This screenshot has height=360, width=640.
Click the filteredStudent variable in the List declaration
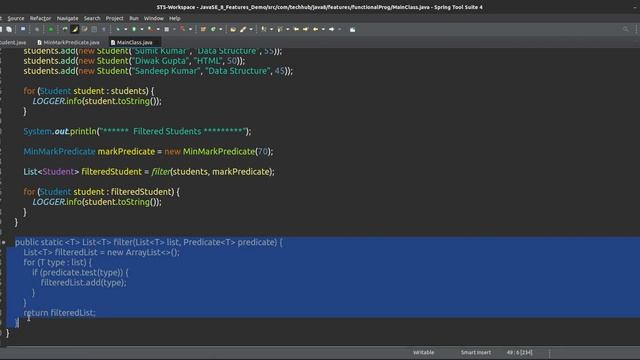coord(111,172)
